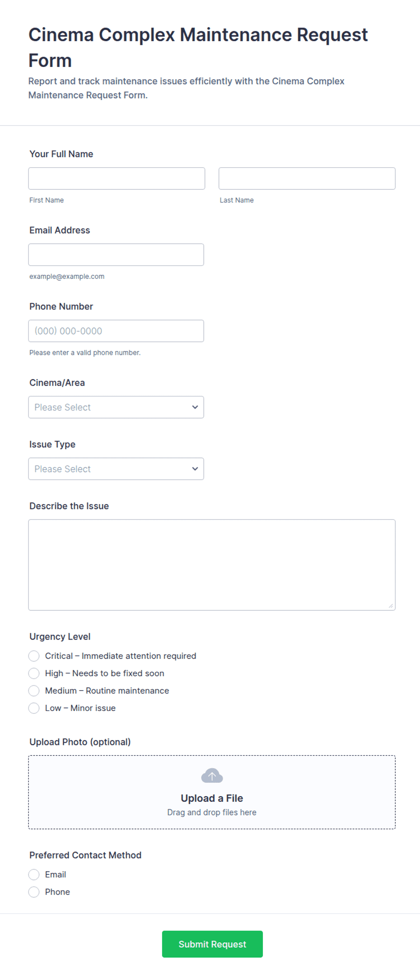Click the Phone Number field

click(116, 331)
